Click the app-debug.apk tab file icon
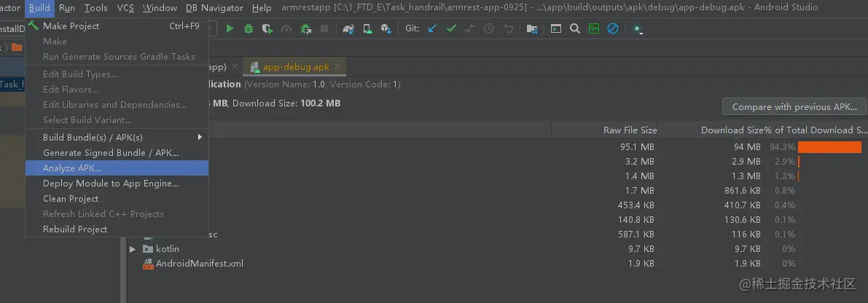This screenshot has height=303, width=868. tap(255, 67)
